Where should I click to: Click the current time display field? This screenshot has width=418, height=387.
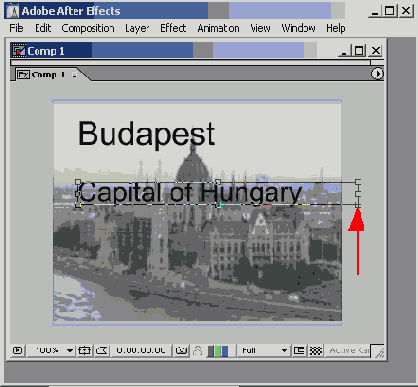pyautogui.click(x=141, y=350)
